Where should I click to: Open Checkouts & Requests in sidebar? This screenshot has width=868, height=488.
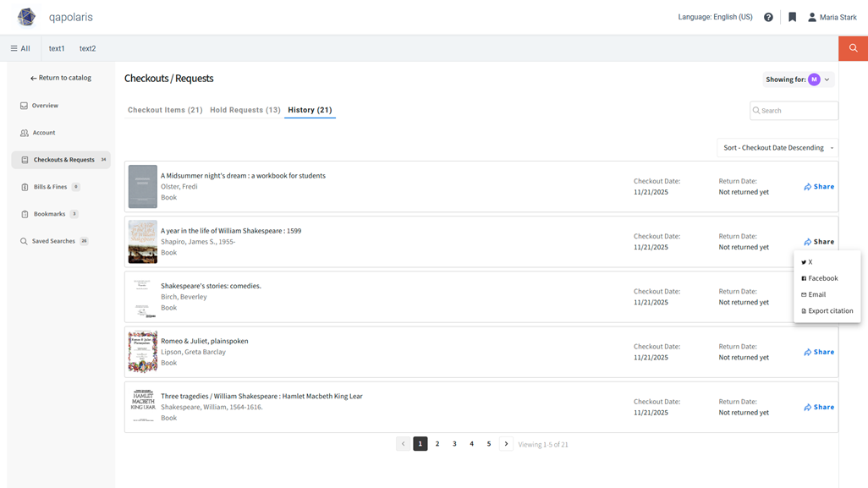[61, 160]
